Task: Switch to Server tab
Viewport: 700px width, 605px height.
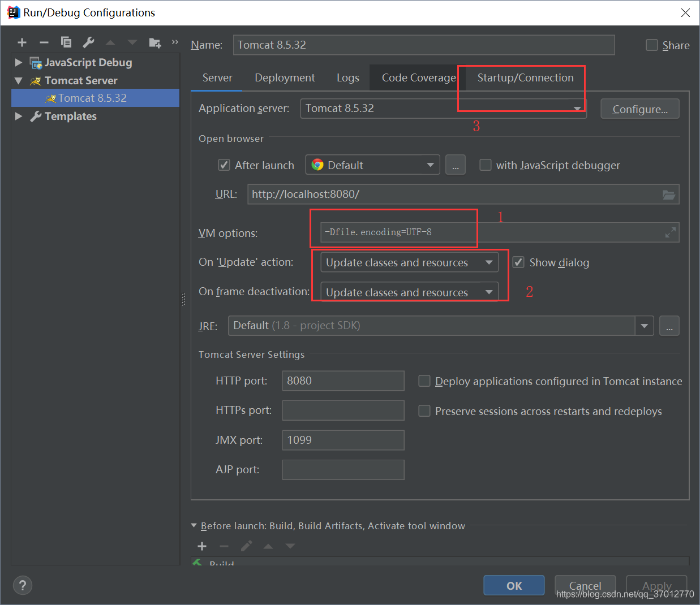Action: tap(217, 78)
